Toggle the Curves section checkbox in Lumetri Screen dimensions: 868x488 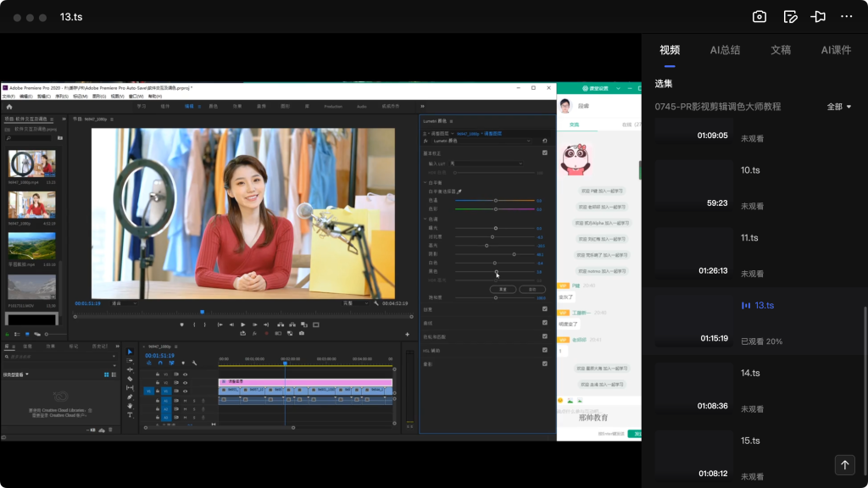point(545,323)
